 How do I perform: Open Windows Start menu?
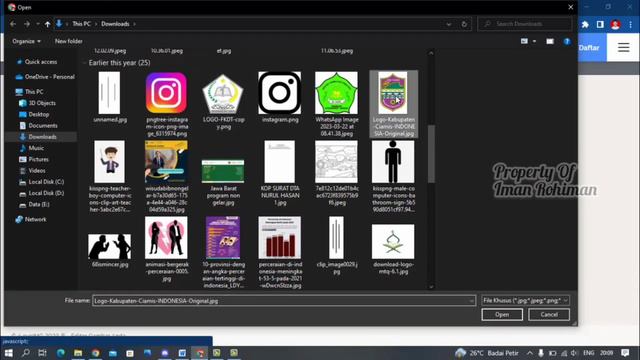tap(9, 353)
